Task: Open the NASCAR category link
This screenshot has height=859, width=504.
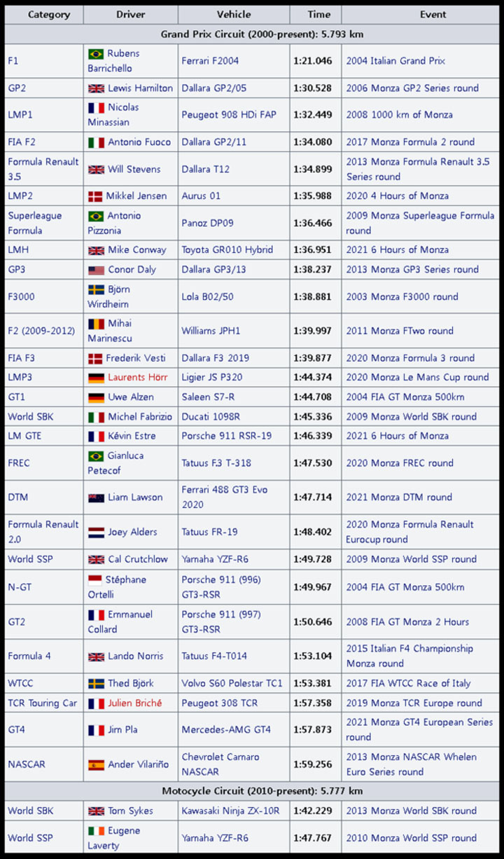Action: point(27,764)
